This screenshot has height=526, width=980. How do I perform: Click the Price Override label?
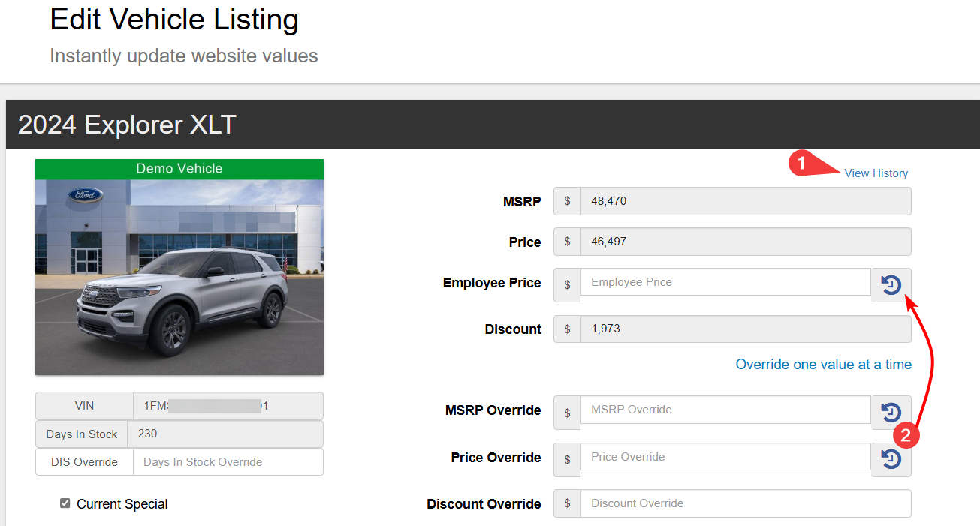(x=496, y=458)
